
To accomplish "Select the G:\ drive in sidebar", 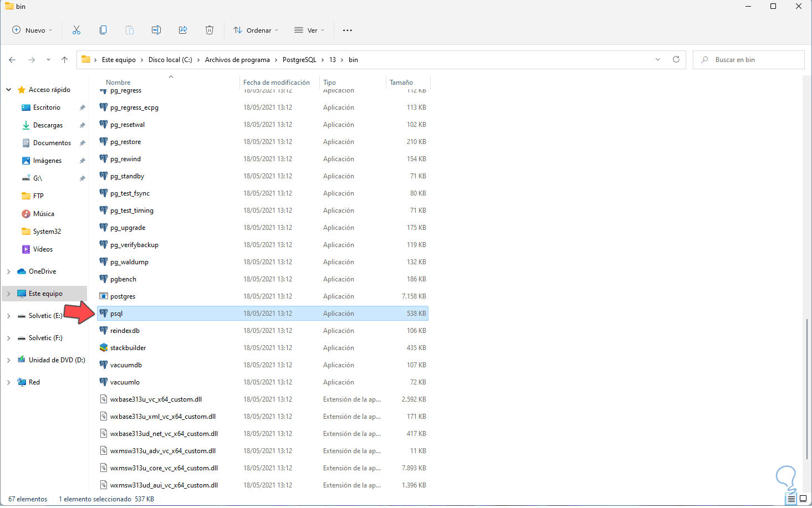I will pyautogui.click(x=38, y=178).
